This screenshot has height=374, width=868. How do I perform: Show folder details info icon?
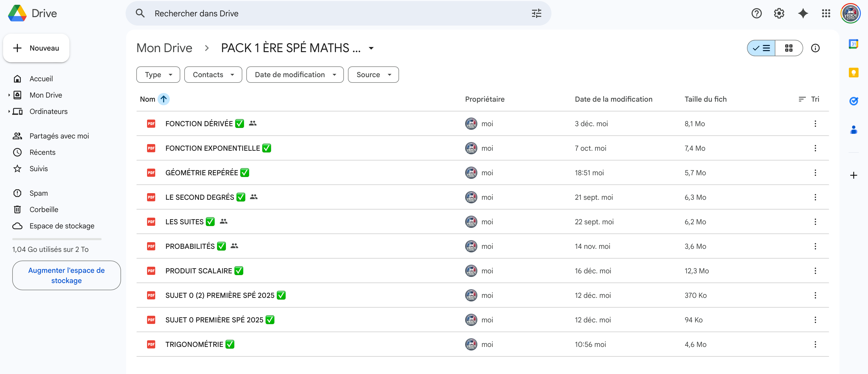[815, 48]
